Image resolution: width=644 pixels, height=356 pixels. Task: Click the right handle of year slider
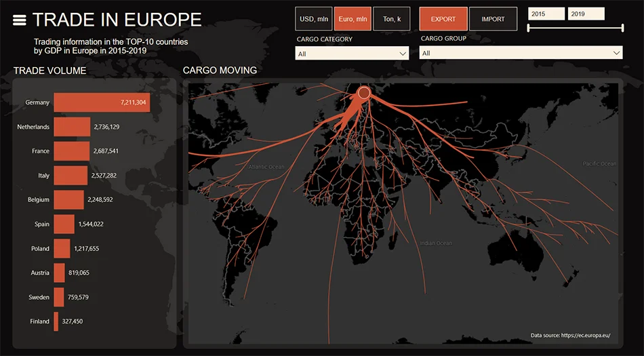pos(622,28)
